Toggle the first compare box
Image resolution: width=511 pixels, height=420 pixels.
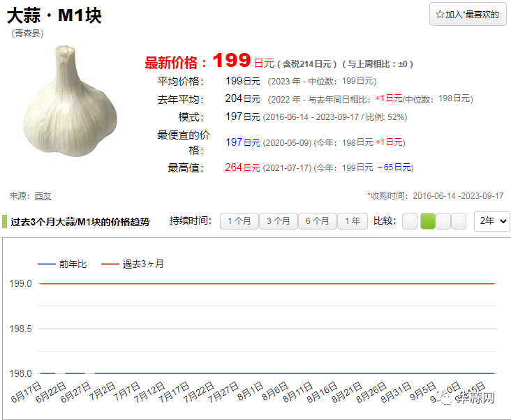coord(410,221)
